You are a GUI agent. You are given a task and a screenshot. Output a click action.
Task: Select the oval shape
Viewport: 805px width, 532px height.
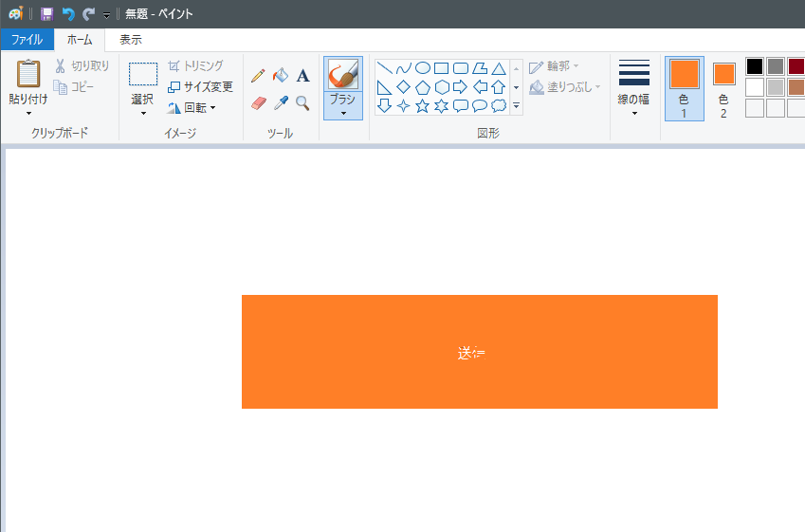(x=423, y=67)
